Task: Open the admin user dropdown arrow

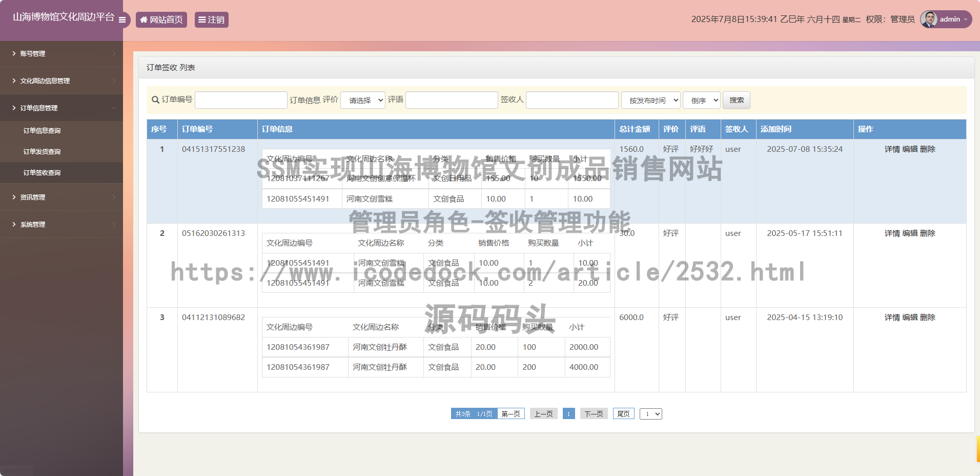Action: click(x=966, y=19)
